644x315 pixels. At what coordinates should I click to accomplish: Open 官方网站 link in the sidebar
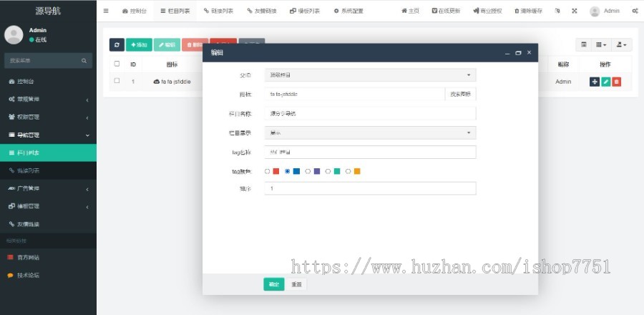coord(48,258)
